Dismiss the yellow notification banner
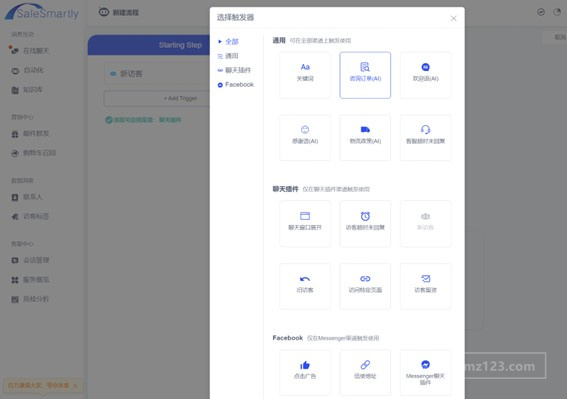567x399 pixels. [x=75, y=386]
